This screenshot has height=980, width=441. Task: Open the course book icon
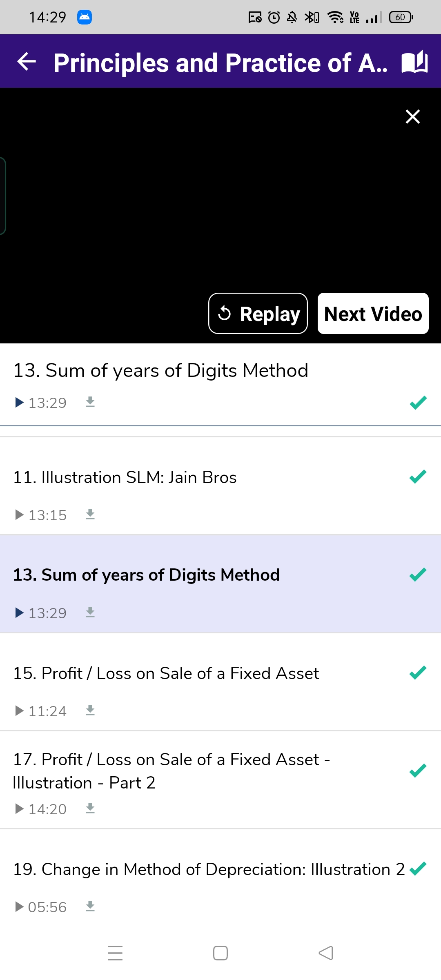point(414,62)
